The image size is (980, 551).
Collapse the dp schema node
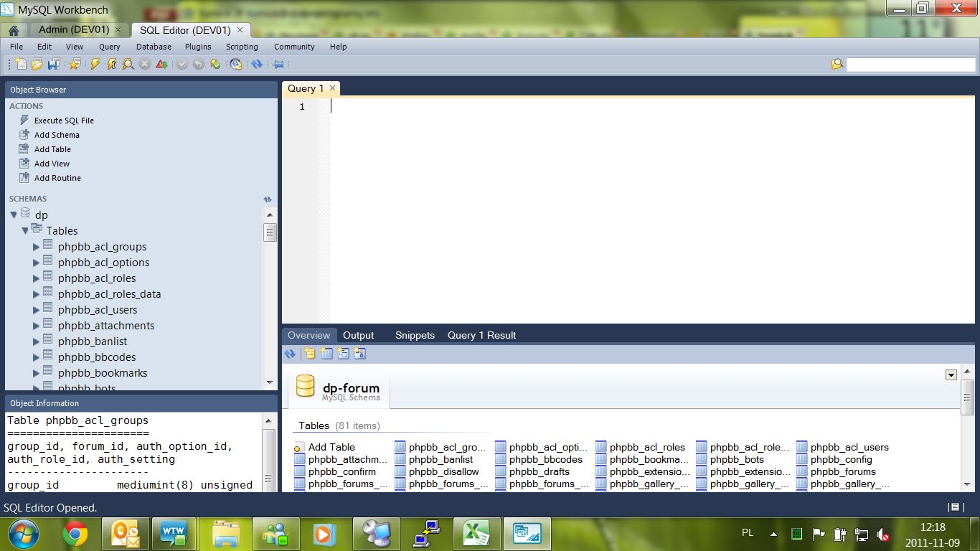pos(13,215)
